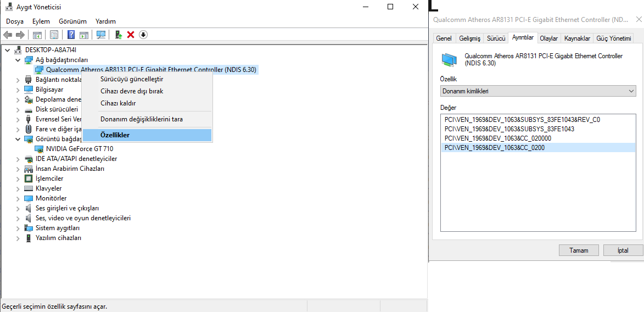This screenshot has width=644, height=312.
Task: Open the Eylem menu
Action: tap(41, 21)
